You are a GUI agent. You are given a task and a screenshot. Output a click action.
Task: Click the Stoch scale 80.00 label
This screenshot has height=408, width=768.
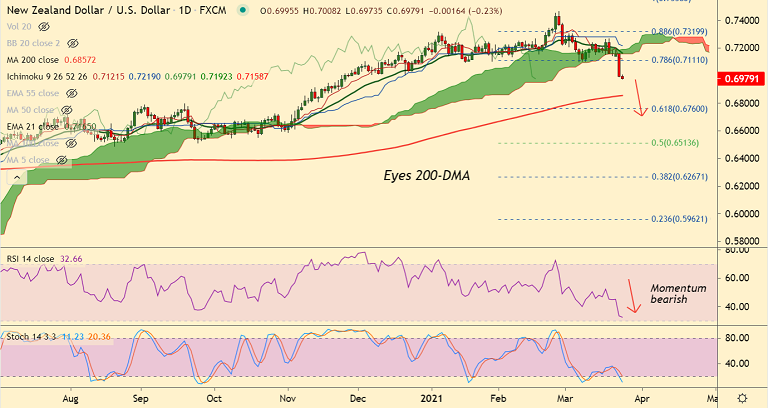tap(736, 338)
